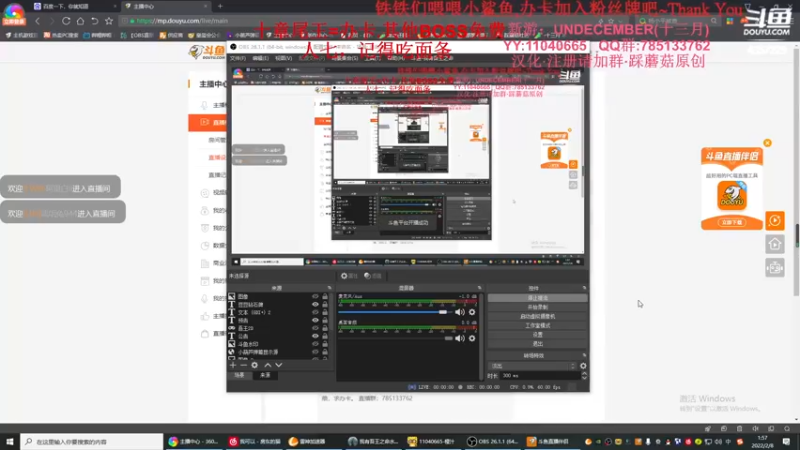Image resolution: width=800 pixels, height=450 pixels.
Task: Add a new source with the plus icon
Action: coord(233,365)
